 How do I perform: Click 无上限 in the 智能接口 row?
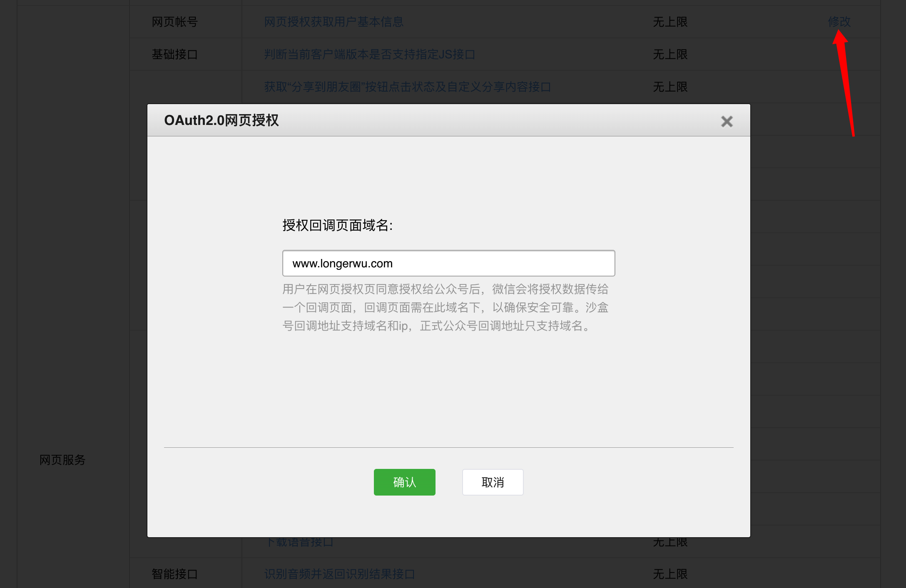[x=670, y=574]
